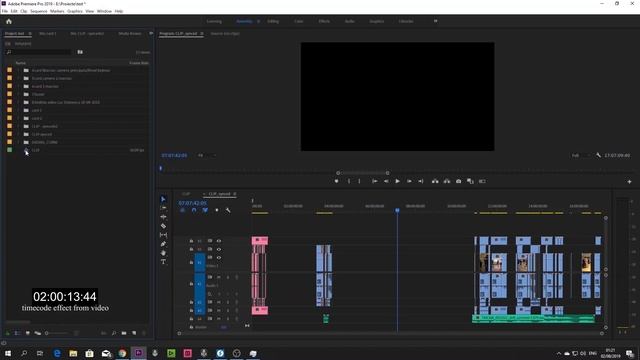Expand the CLIP upload bin

pyautogui.click(x=19, y=134)
